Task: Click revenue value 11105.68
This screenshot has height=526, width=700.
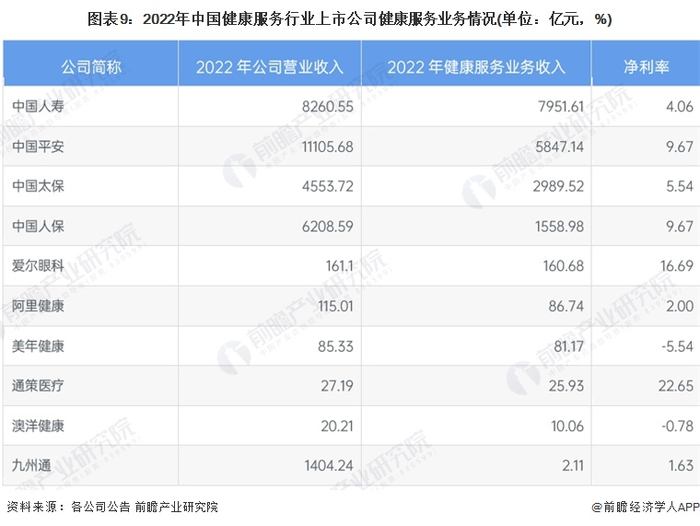Action: [327, 147]
